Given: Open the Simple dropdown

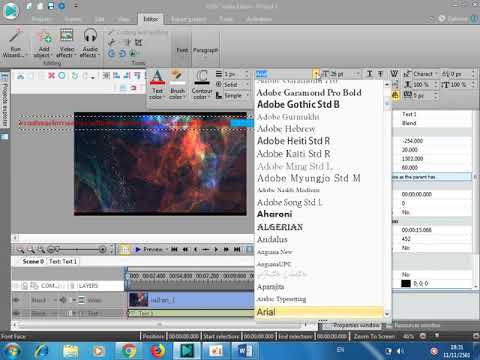Looking at the screenshot, I should point(247,96).
